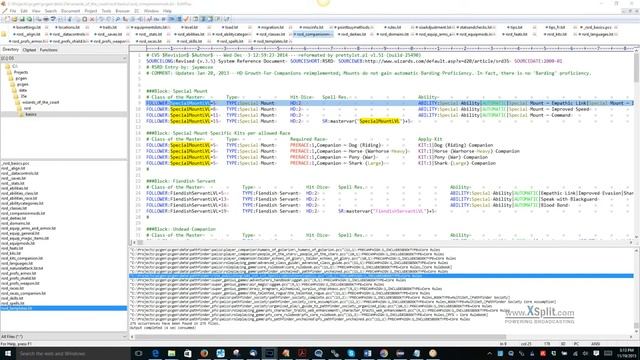Select _rsrd_basics.pcc in the file list
Screen dimensions: 640x360
(x=15, y=163)
